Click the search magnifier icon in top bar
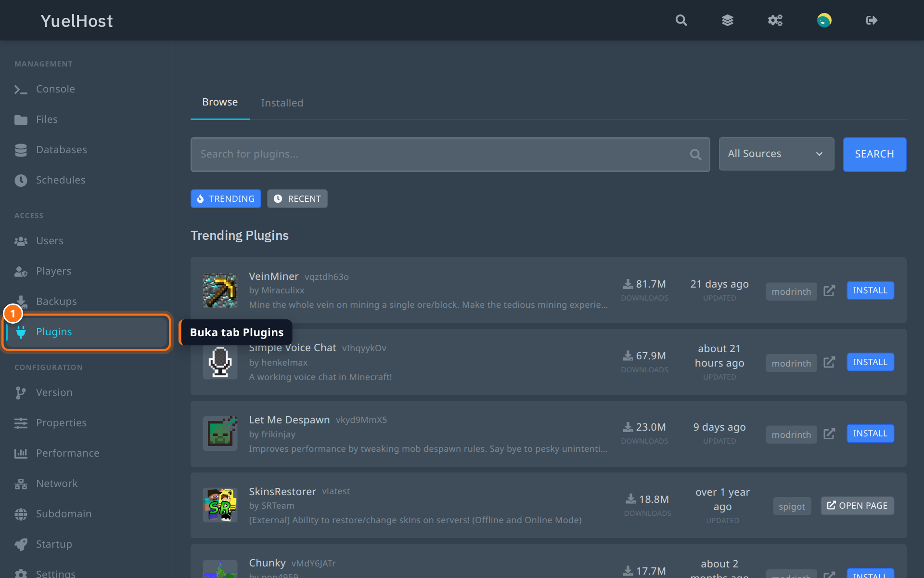This screenshot has width=924, height=578. coord(681,20)
